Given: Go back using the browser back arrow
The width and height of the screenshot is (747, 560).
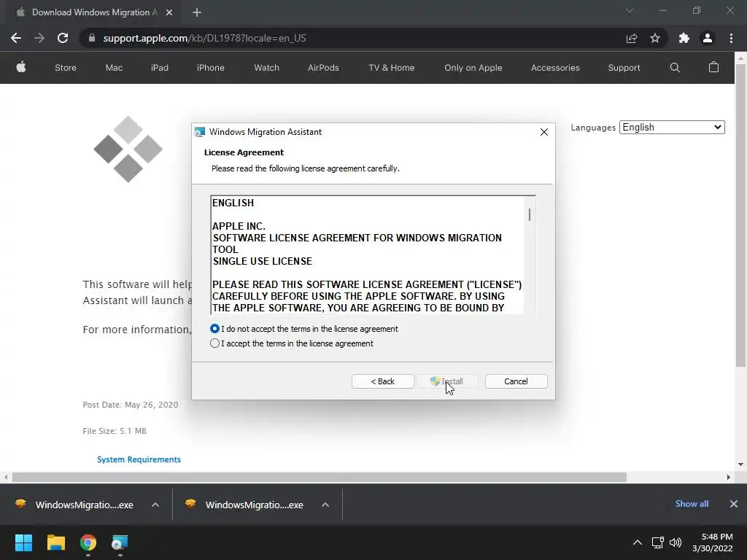Looking at the screenshot, I should pos(16,38).
